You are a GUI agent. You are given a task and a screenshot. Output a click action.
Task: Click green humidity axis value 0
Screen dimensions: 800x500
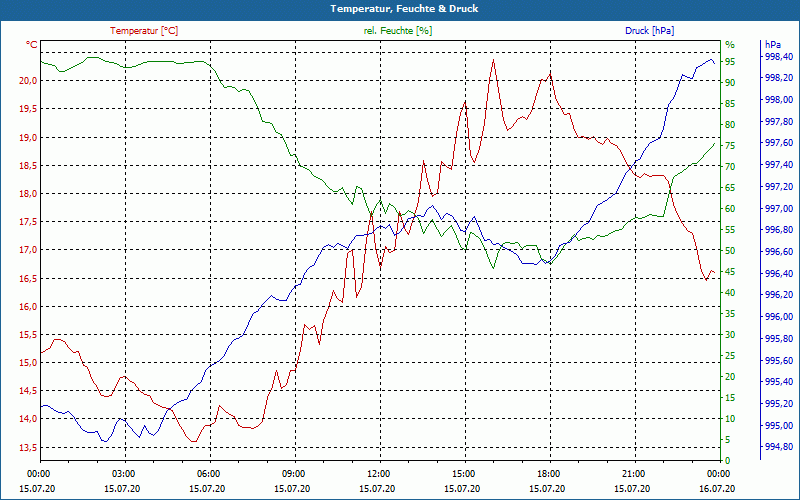pyautogui.click(x=728, y=461)
